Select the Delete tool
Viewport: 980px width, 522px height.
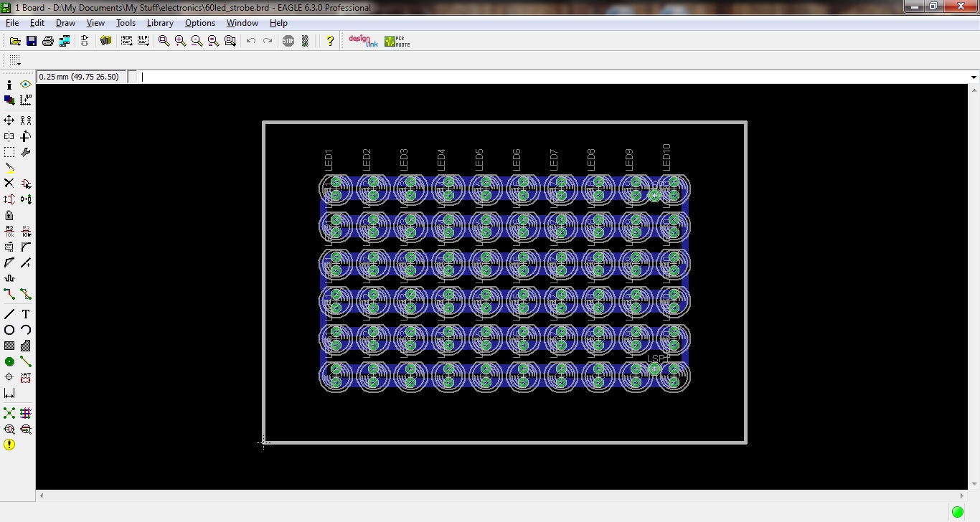coord(9,184)
